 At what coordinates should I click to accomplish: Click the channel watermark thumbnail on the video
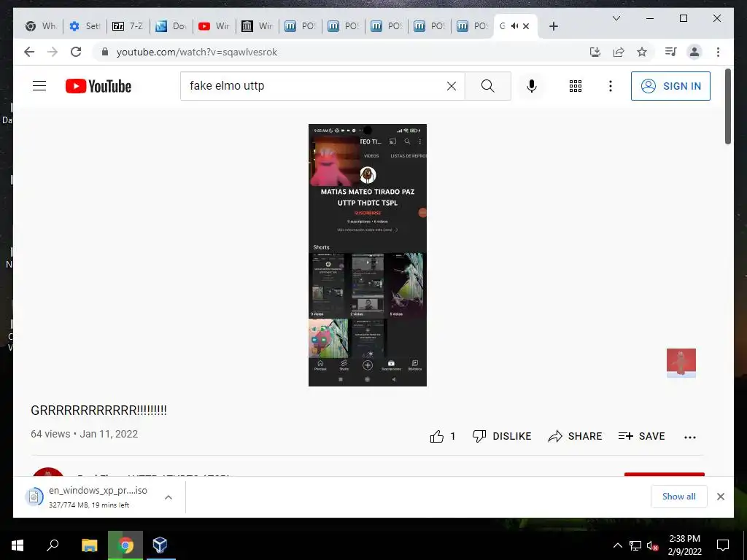point(681,363)
